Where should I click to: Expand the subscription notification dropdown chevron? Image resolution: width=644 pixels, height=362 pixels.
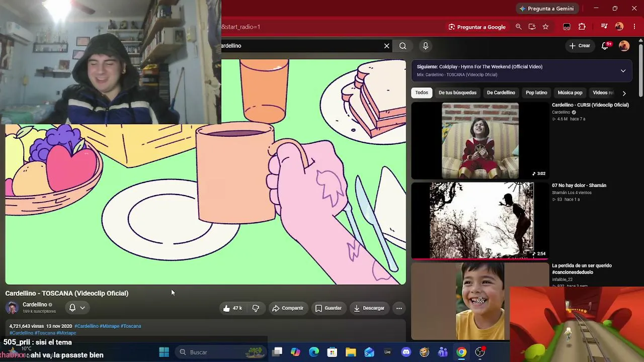point(83,308)
